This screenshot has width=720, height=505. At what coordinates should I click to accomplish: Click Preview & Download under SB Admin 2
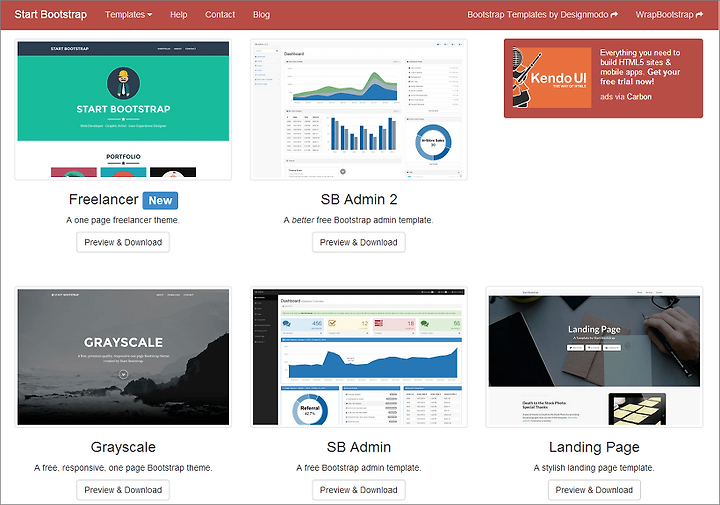pos(359,242)
